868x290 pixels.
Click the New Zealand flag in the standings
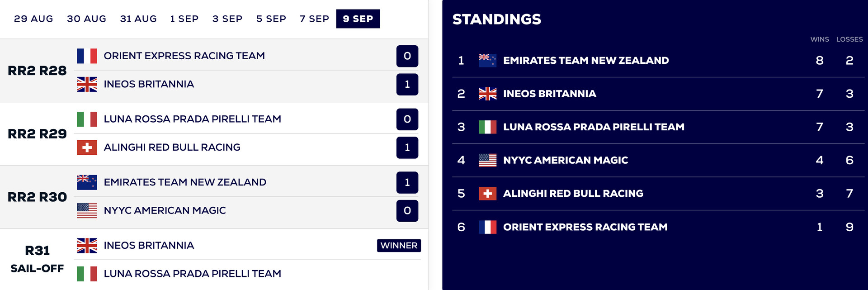(x=487, y=61)
